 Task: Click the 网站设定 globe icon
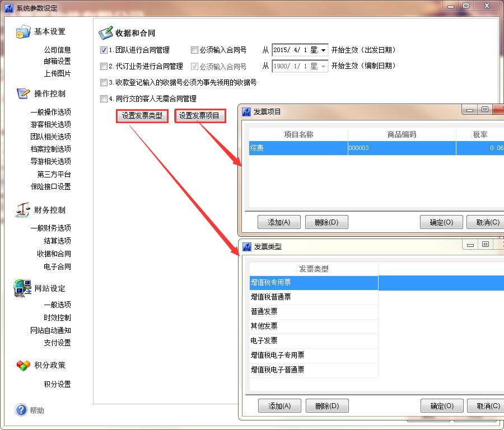coord(23,288)
